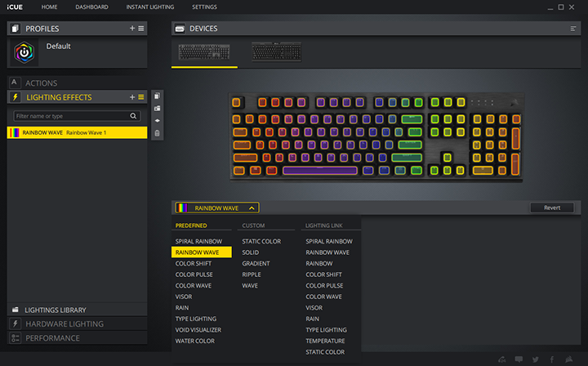Click the search magnifier in the filter box
588x366 pixels.
pos(134,116)
